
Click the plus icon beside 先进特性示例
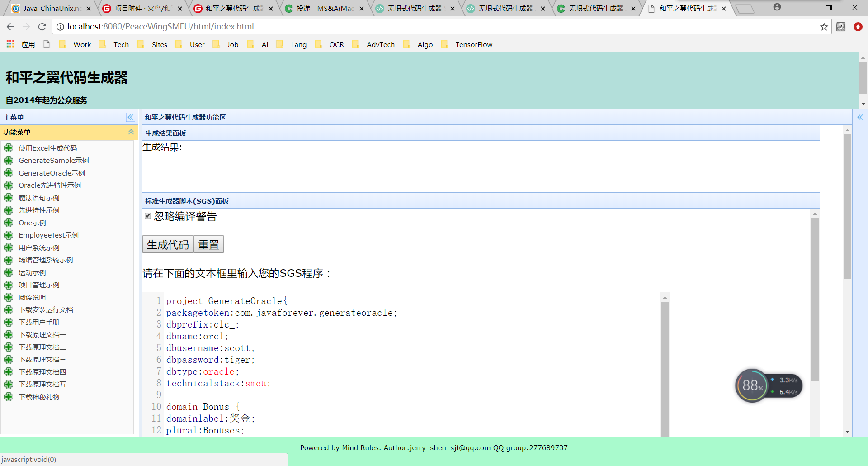coord(9,210)
